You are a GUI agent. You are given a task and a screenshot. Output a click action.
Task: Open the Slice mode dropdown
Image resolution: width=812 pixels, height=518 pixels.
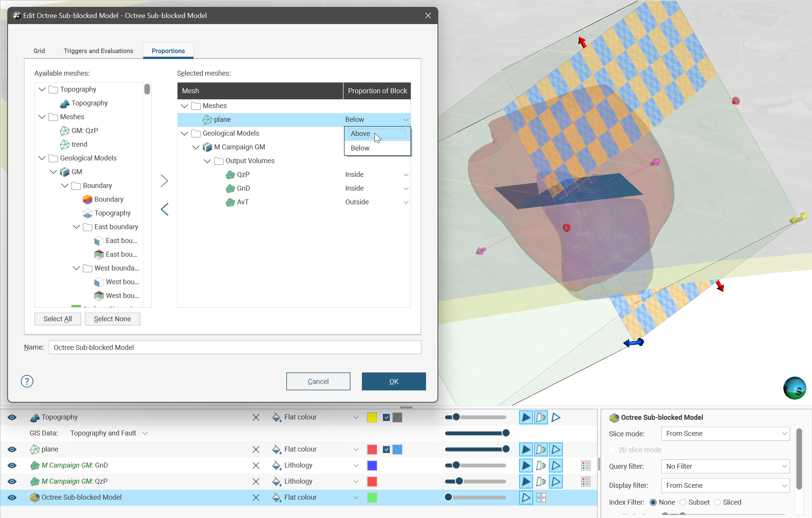725,434
